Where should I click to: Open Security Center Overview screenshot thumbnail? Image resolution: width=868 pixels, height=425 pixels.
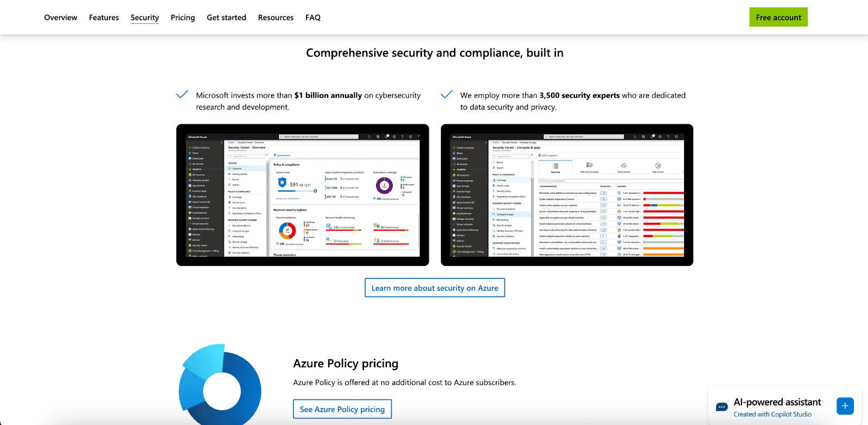click(303, 195)
